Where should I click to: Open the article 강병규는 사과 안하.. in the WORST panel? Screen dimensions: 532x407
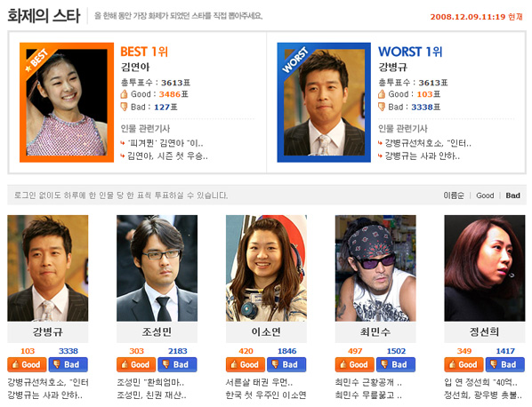423,156
